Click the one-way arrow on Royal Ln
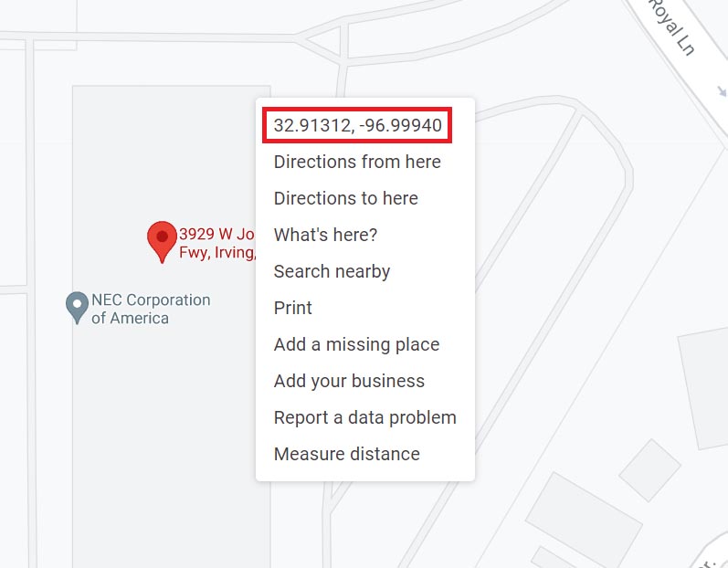This screenshot has height=568, width=728. click(722, 91)
